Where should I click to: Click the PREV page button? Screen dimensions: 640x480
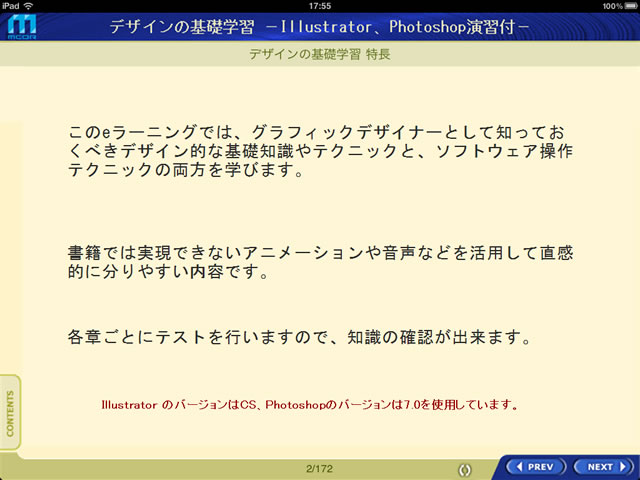coord(536,467)
